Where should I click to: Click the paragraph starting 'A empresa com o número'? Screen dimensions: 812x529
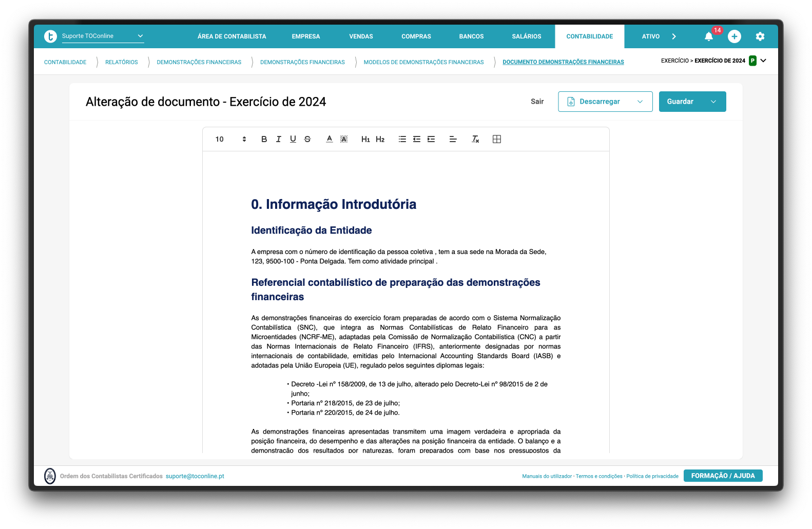pyautogui.click(x=399, y=257)
